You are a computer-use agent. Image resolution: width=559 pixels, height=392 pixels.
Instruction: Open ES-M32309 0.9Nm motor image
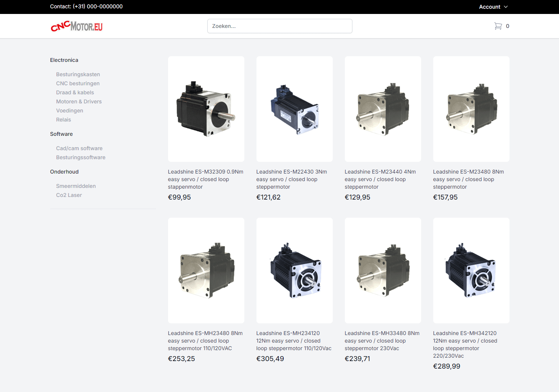(206, 109)
